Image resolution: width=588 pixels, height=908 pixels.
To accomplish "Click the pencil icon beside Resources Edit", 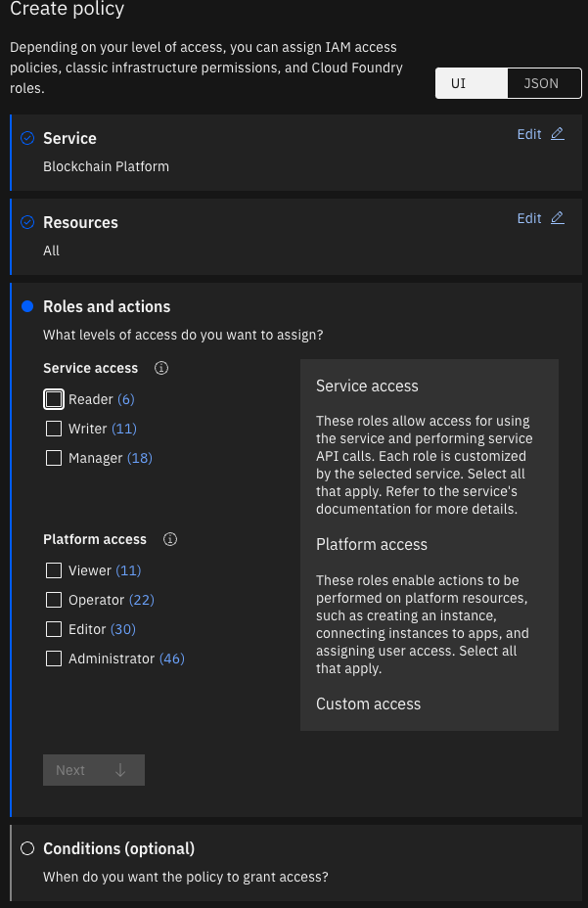I will point(558,218).
